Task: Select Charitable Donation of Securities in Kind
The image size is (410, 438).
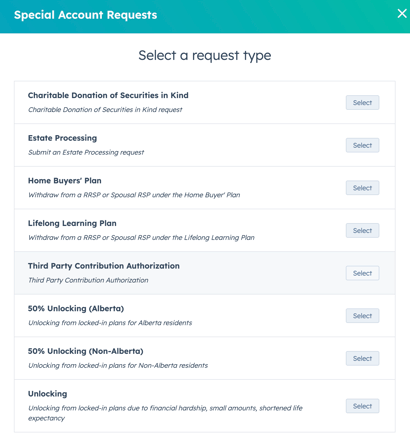Action: pos(362,103)
